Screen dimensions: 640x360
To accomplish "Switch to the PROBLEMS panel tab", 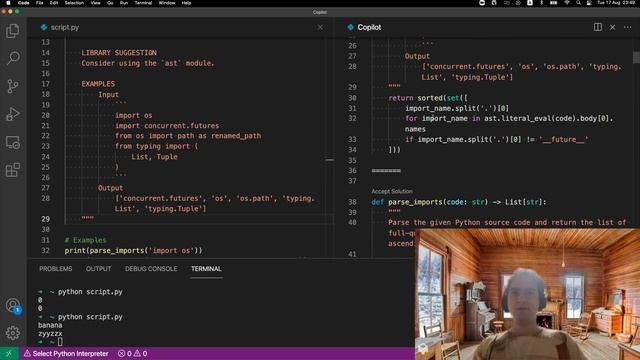I will [x=56, y=269].
